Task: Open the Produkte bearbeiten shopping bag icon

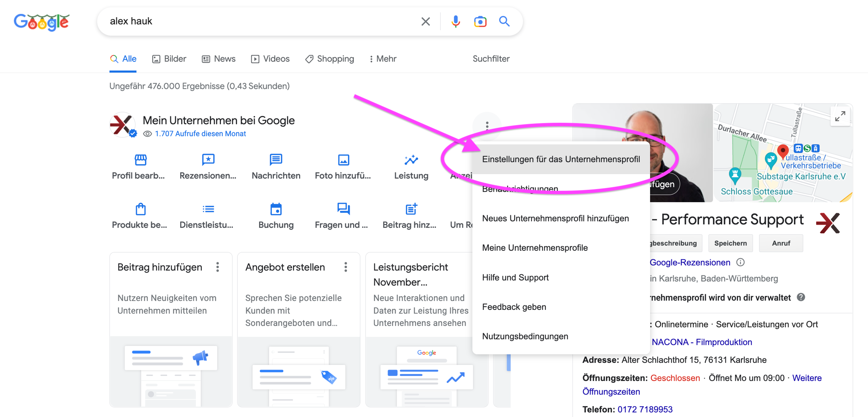Action: pos(141,209)
